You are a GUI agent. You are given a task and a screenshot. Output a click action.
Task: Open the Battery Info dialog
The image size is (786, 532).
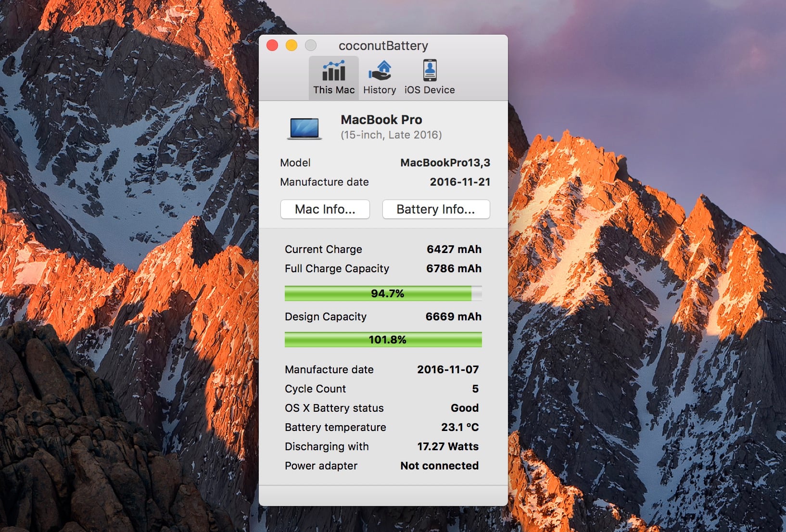[x=436, y=209]
